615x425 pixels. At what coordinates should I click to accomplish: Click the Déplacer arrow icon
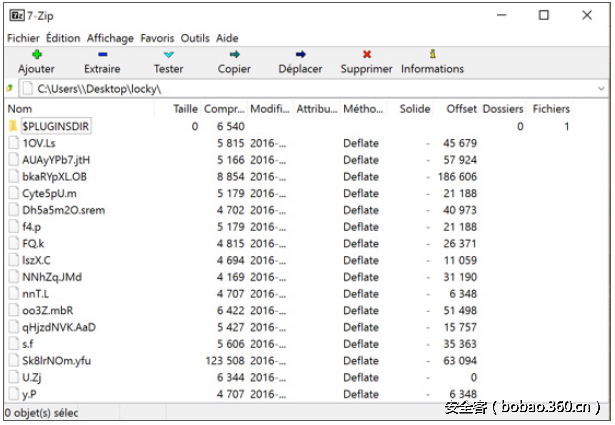300,55
